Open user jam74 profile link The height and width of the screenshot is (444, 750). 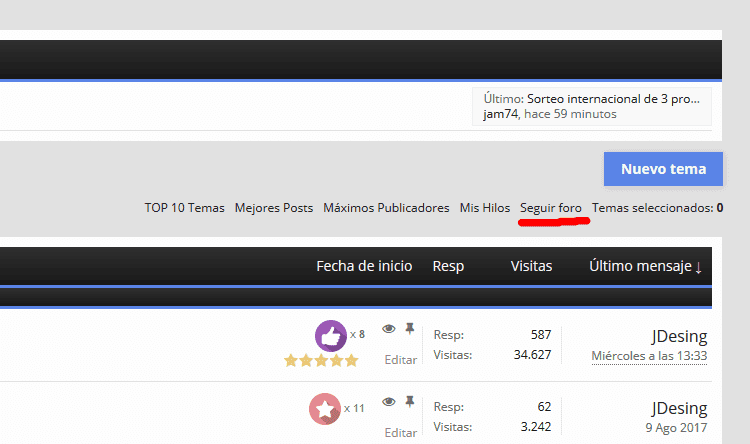click(x=500, y=114)
